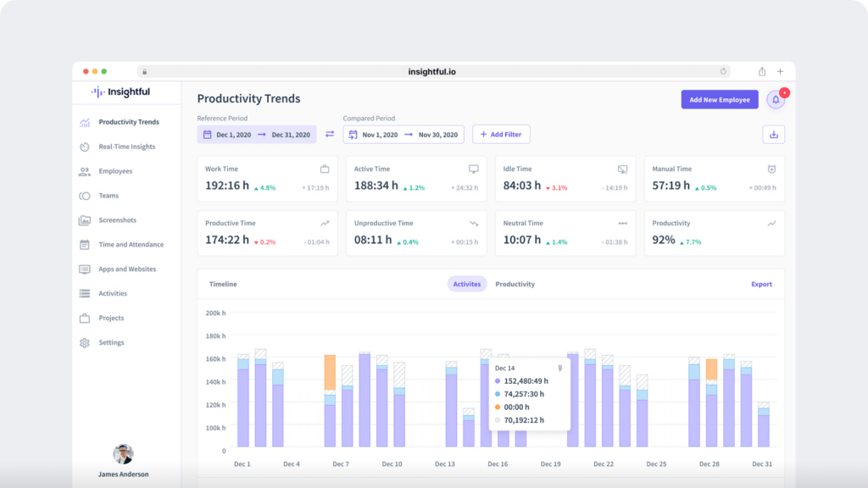Image resolution: width=868 pixels, height=488 pixels.
Task: Click the Productive Time trend icon
Action: click(x=325, y=224)
